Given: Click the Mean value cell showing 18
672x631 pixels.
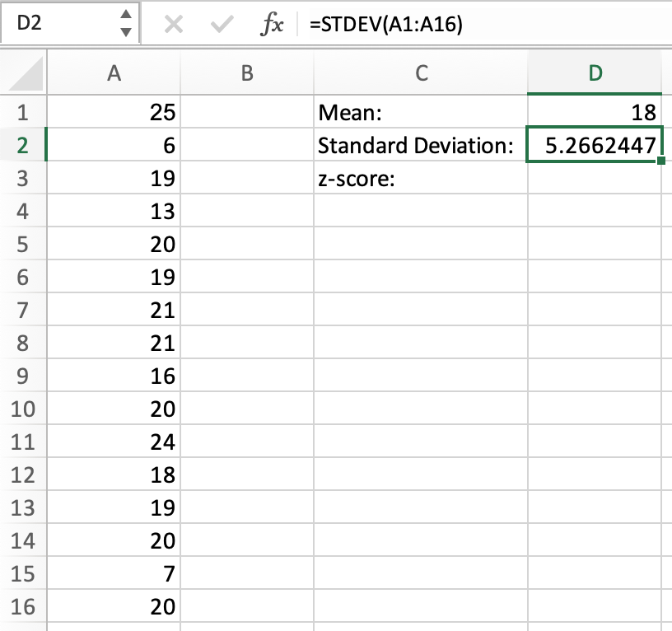Looking at the screenshot, I should point(594,113).
